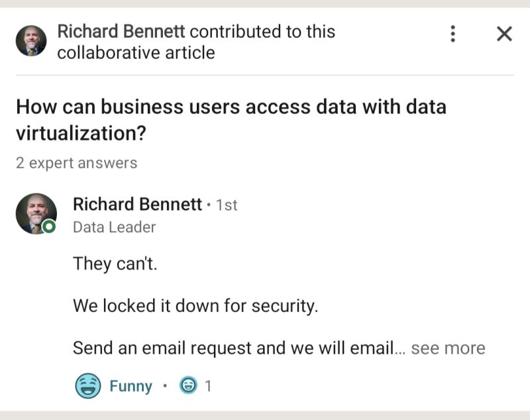Screen dimensions: 530x420
Task: Click the "We locked it down for security." line
Action: (195, 306)
